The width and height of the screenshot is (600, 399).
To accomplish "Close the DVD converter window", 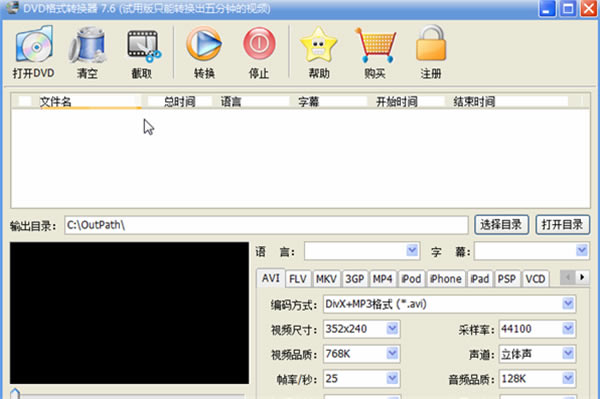I will (589, 8).
